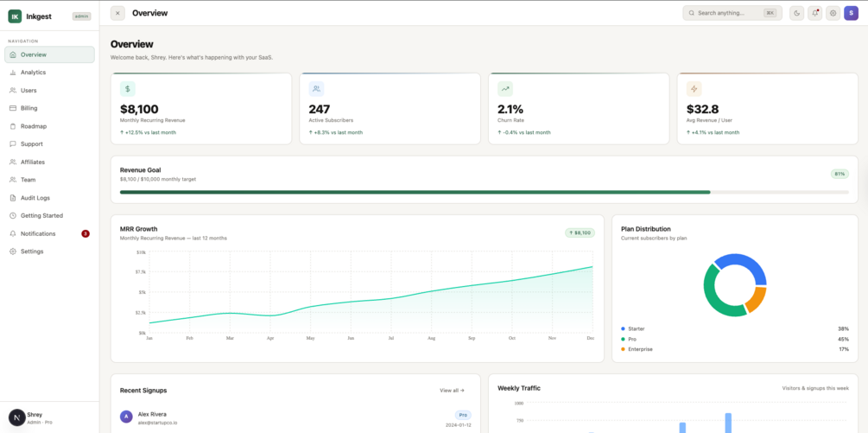Click the green Pro legend dot
Screen dimensions: 868x433
(x=623, y=339)
